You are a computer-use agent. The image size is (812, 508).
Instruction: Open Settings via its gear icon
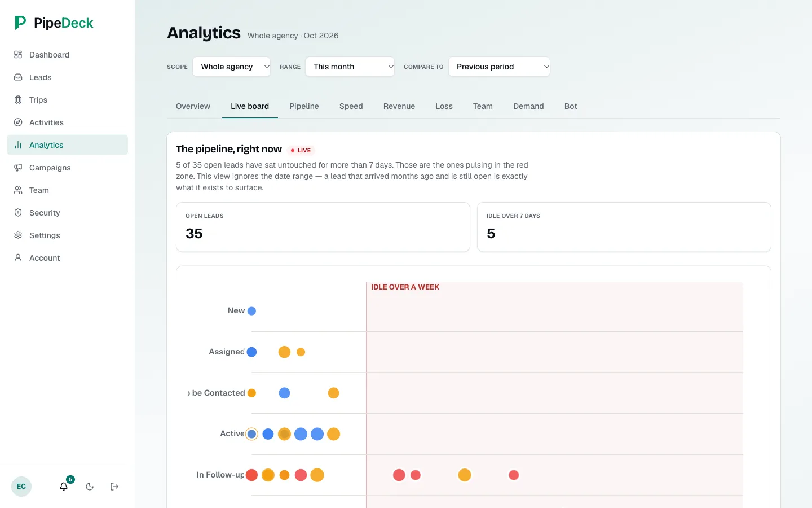(x=18, y=235)
